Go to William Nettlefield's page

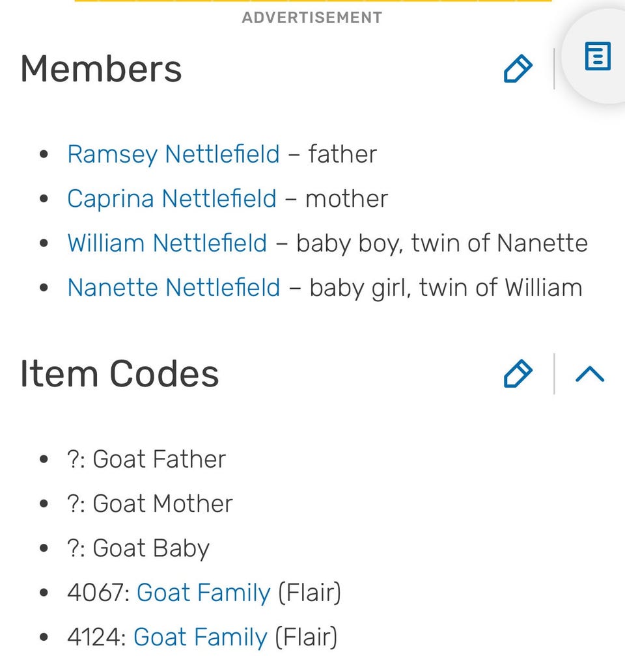tap(167, 243)
